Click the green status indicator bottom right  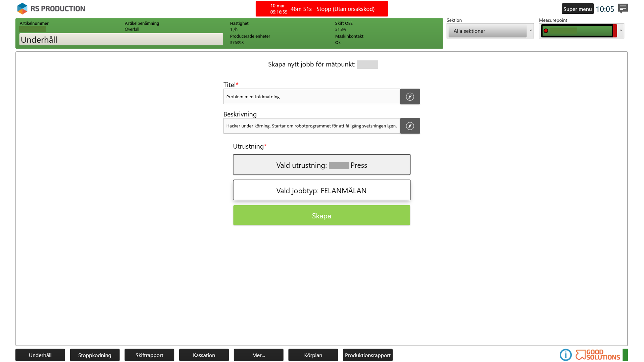(x=625, y=355)
